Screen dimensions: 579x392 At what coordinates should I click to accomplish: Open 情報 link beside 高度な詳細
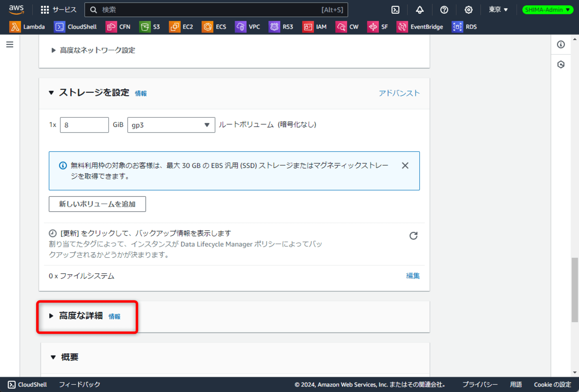coord(114,316)
